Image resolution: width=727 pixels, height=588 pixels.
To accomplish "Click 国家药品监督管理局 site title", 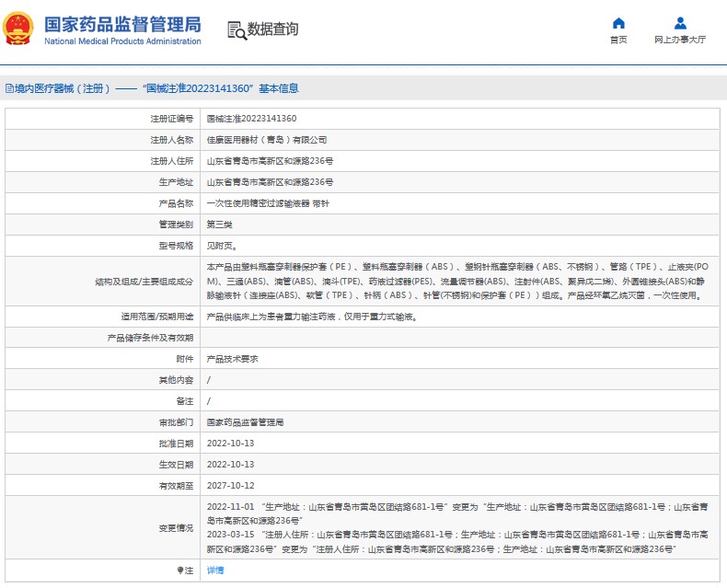I will [x=123, y=24].
